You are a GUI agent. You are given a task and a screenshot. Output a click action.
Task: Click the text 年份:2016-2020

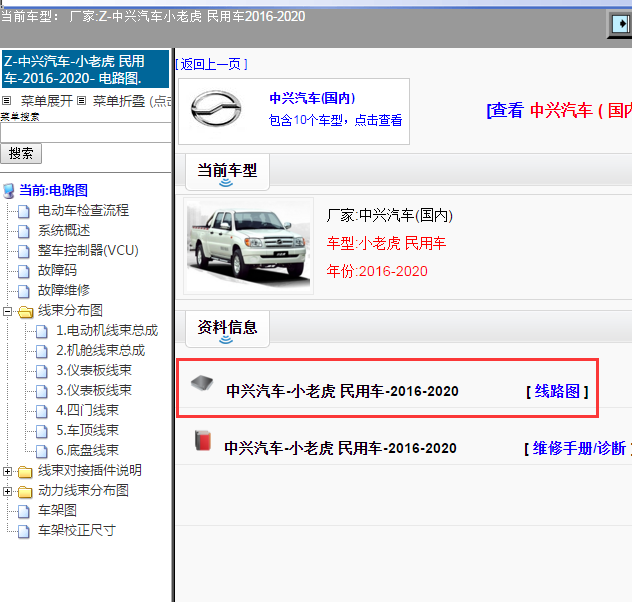[377, 271]
